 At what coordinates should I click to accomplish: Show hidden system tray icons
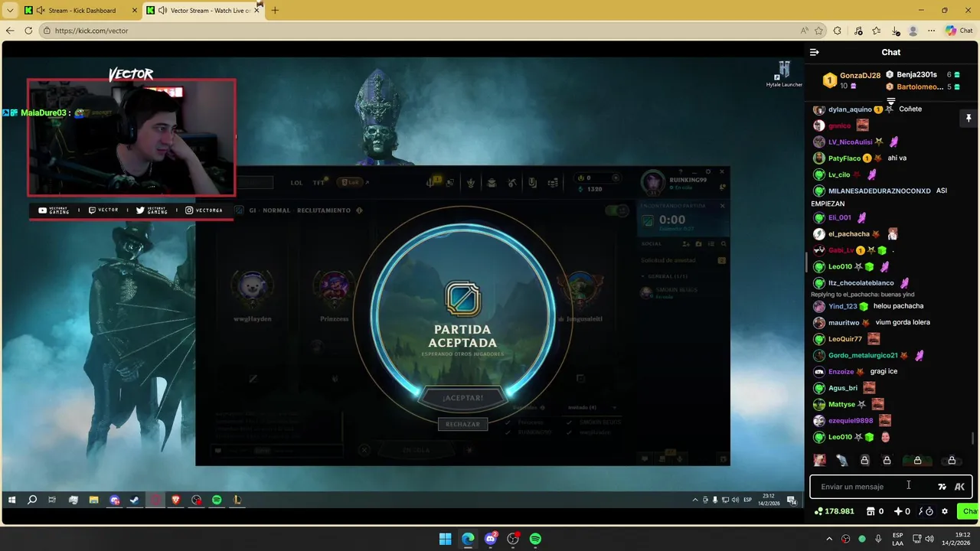[829, 539]
